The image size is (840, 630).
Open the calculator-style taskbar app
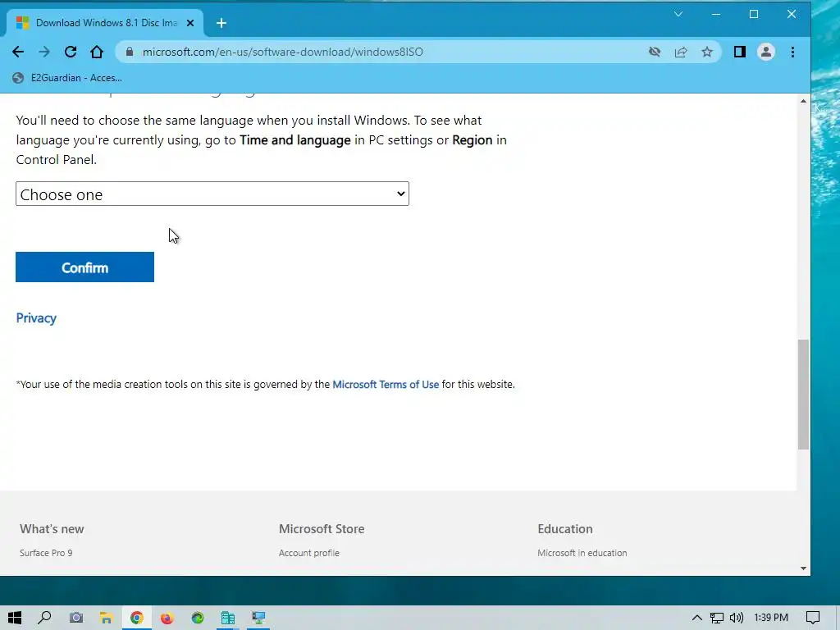click(x=228, y=618)
